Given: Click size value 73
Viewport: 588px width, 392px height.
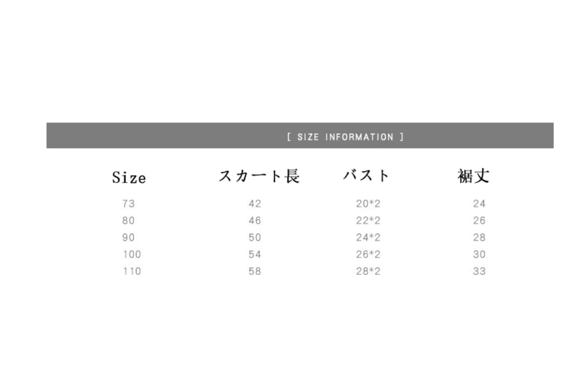Looking at the screenshot, I should pyautogui.click(x=129, y=204).
